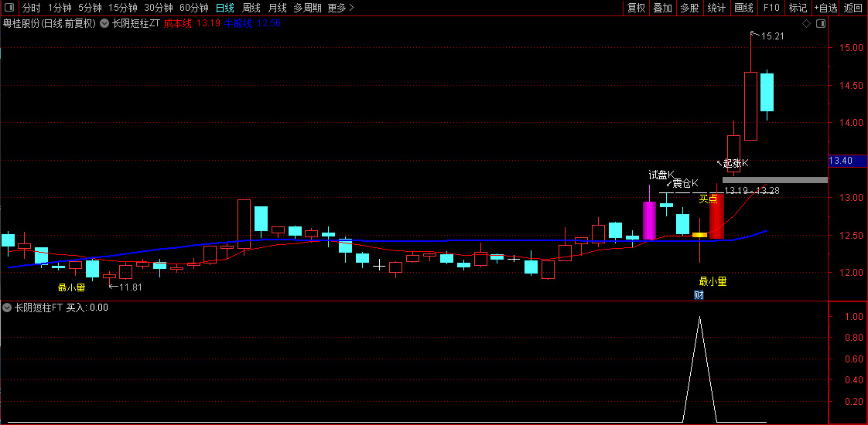Click the 长阴短柱FT indicator name
Image resolution: width=868 pixels, height=425 pixels.
click(39, 308)
